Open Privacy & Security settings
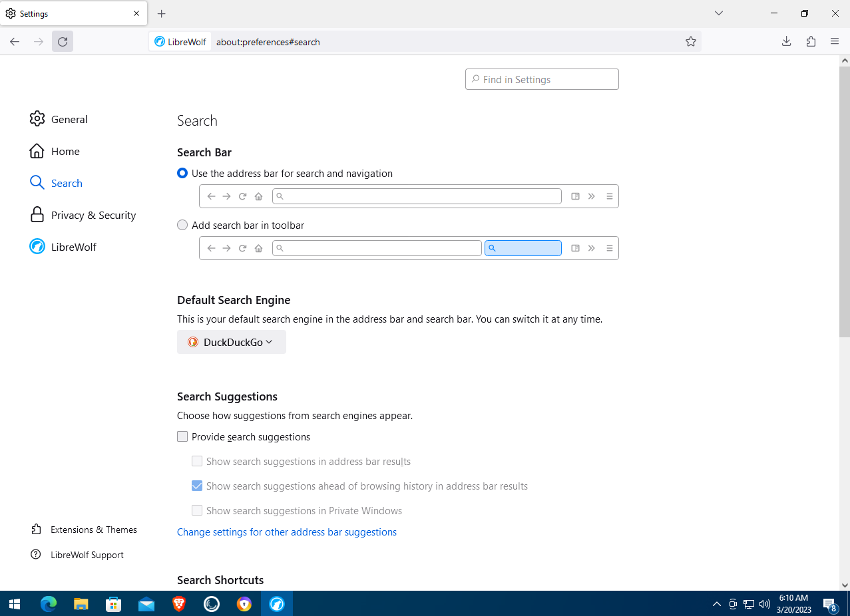This screenshot has height=616, width=850. [83, 215]
